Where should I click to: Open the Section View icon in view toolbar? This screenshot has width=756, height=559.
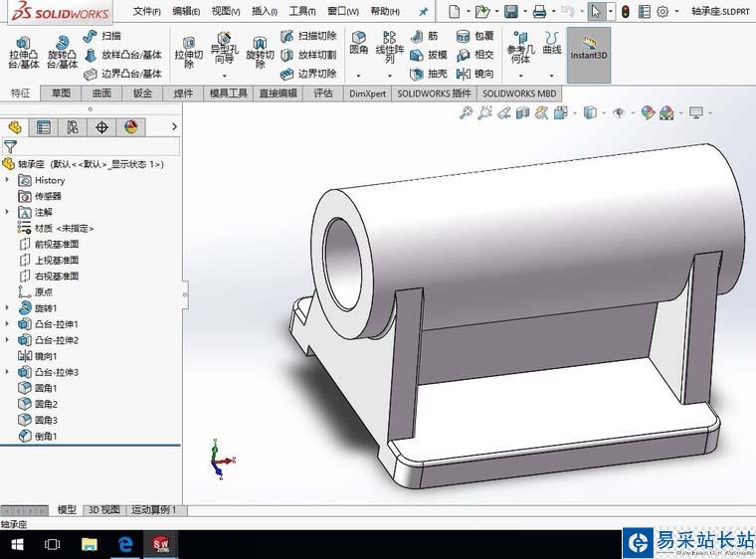(523, 113)
